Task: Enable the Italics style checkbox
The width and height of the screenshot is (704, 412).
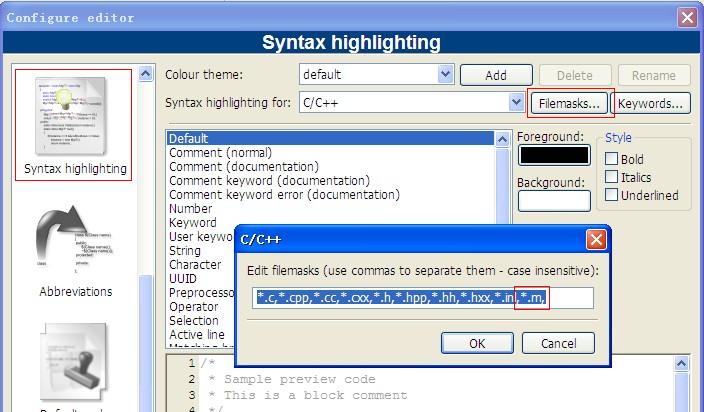Action: click(x=611, y=177)
